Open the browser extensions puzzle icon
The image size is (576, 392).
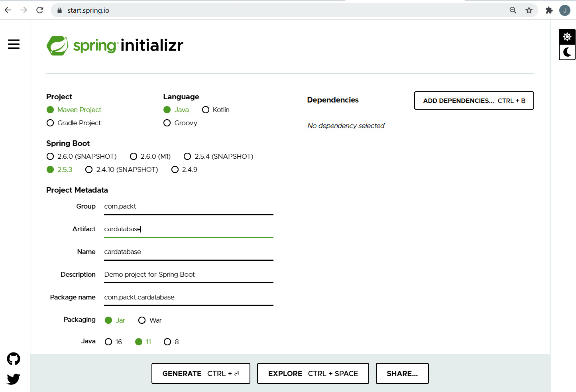(549, 10)
